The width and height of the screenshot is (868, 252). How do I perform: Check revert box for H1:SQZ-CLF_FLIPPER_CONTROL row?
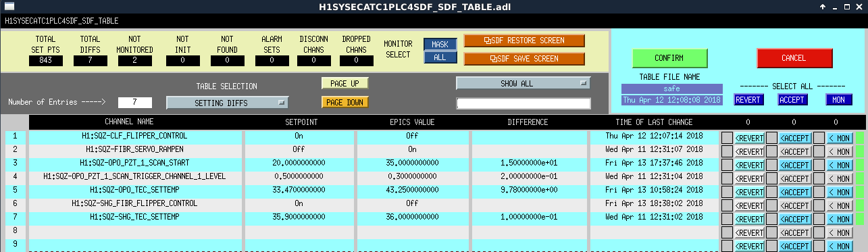[x=727, y=138]
